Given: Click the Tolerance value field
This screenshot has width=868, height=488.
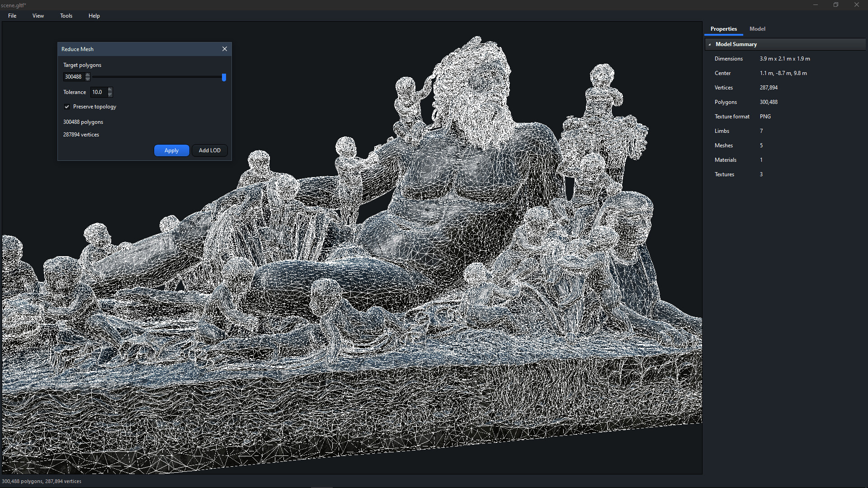Looking at the screenshot, I should 97,92.
